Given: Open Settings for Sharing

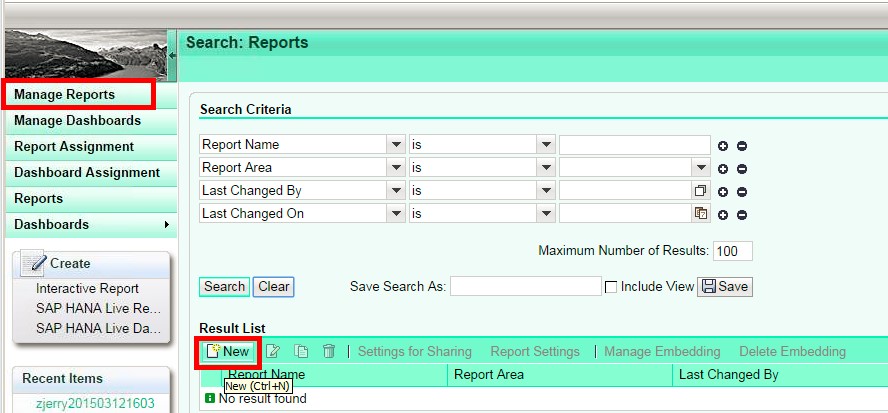Looking at the screenshot, I should 415,352.
